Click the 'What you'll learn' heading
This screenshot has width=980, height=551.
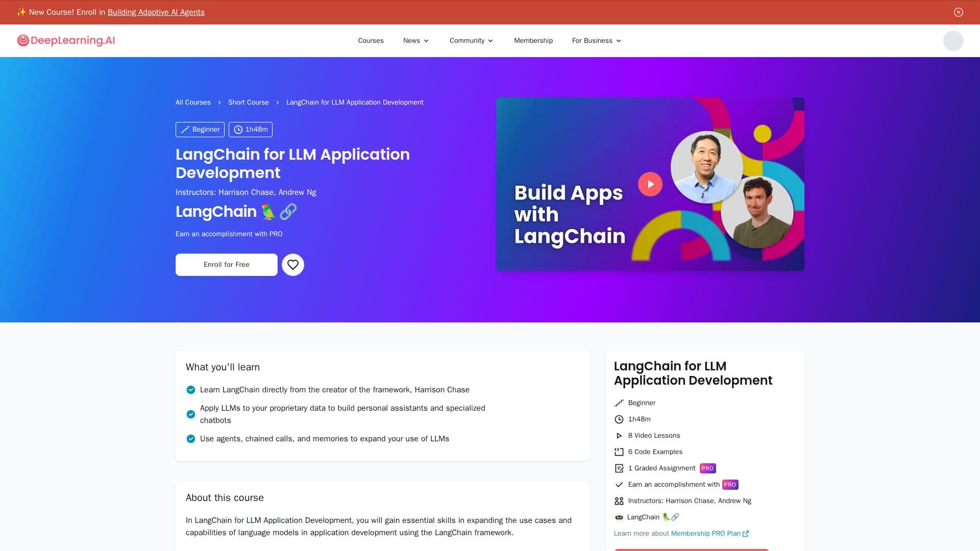pos(223,367)
